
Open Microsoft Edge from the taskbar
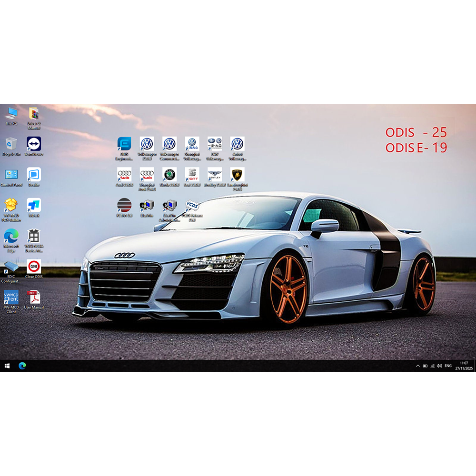(22, 366)
